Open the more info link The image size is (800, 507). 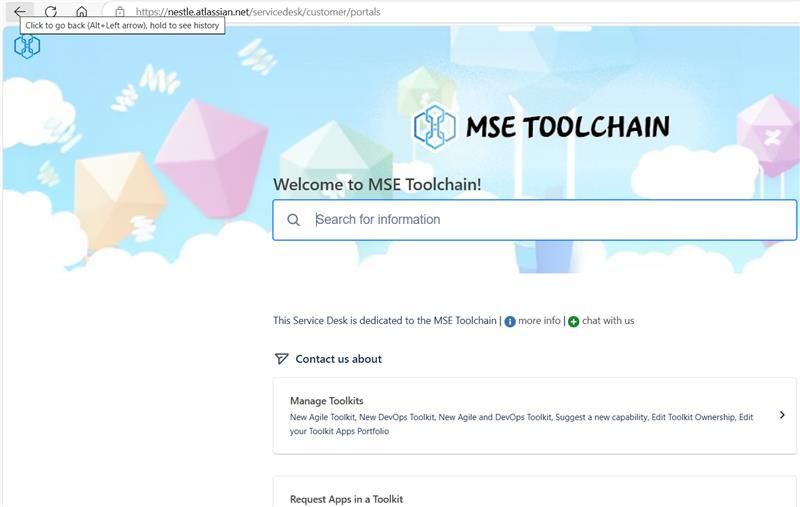pos(539,320)
